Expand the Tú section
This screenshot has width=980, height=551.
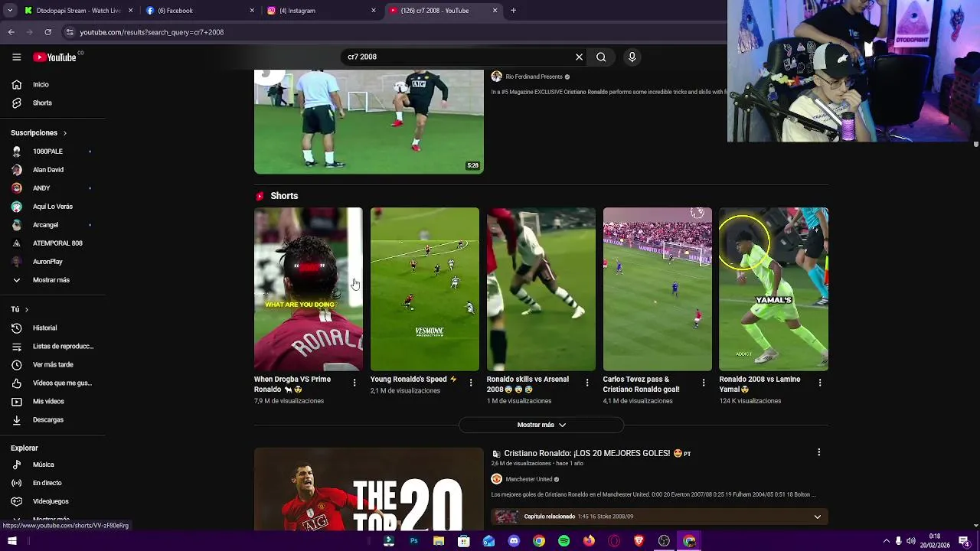pyautogui.click(x=20, y=309)
